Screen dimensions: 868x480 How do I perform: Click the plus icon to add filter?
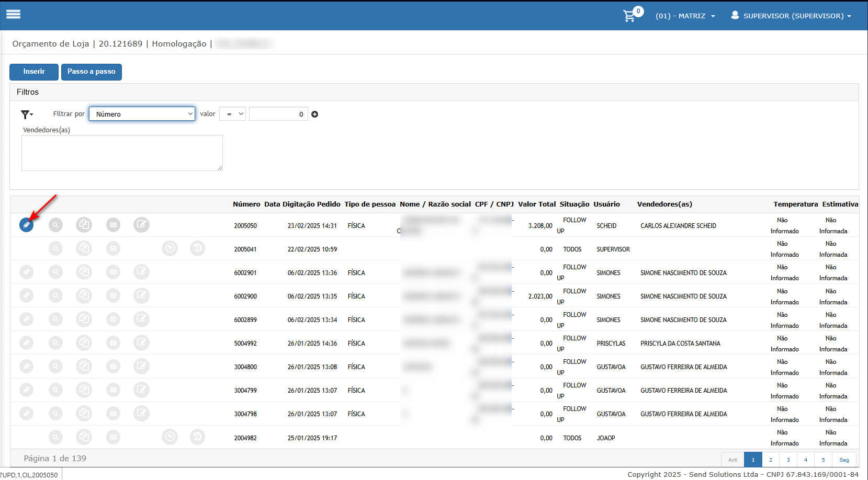pos(315,115)
